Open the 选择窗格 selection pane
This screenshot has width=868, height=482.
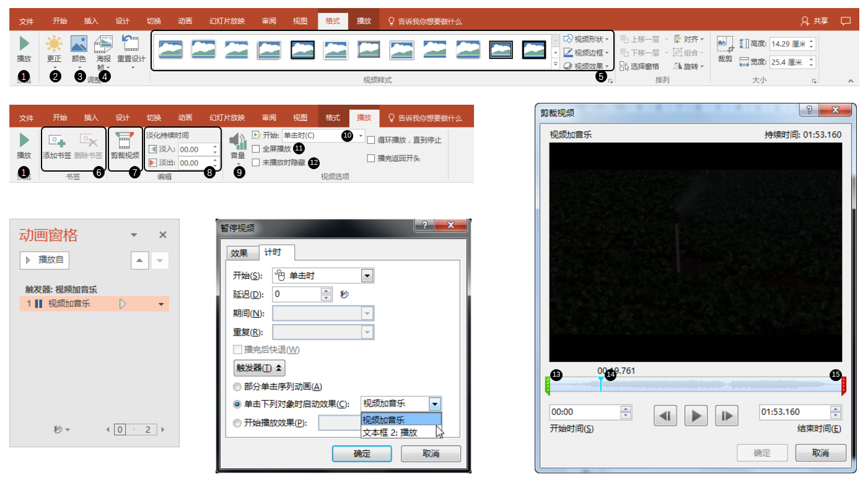(639, 66)
